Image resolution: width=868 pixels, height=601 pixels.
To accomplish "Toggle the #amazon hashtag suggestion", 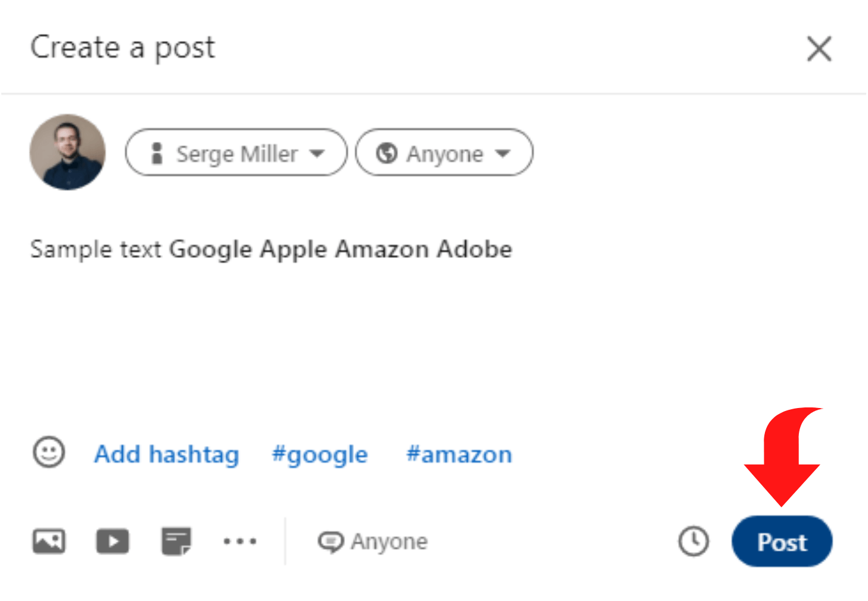I will pyautogui.click(x=459, y=454).
